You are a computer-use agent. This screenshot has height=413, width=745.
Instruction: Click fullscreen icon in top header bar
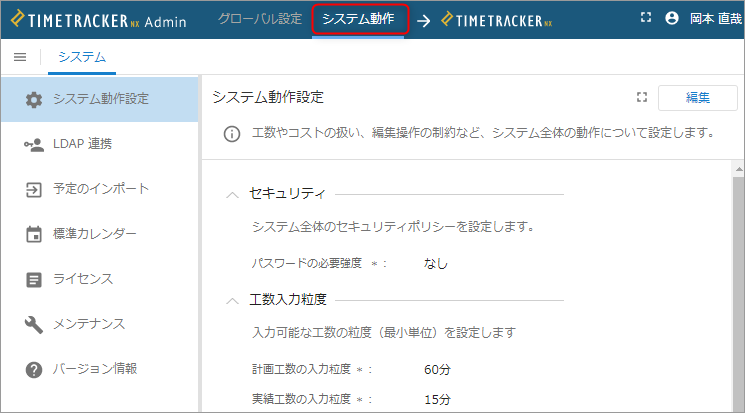tap(646, 18)
